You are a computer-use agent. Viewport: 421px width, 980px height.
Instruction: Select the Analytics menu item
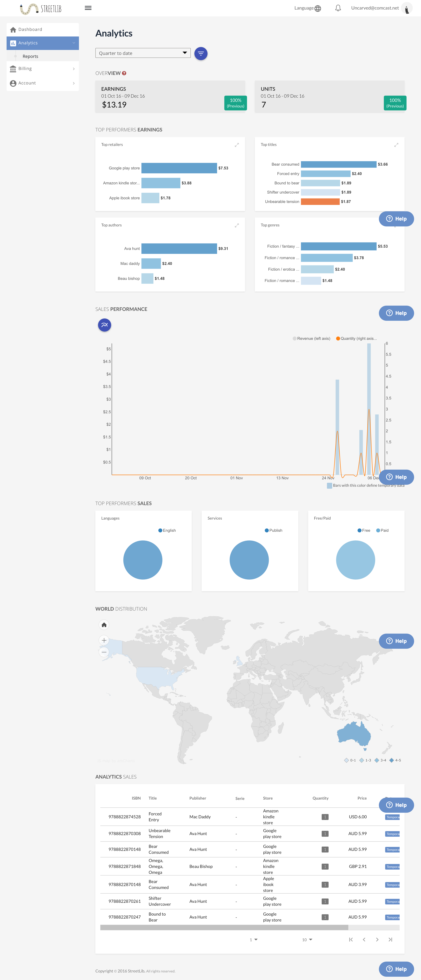pyautogui.click(x=43, y=43)
